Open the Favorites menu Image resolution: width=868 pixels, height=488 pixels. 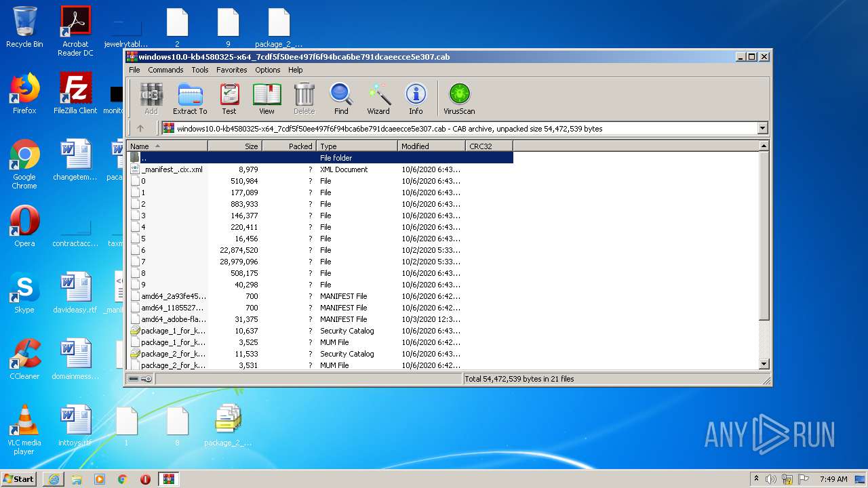tap(232, 70)
